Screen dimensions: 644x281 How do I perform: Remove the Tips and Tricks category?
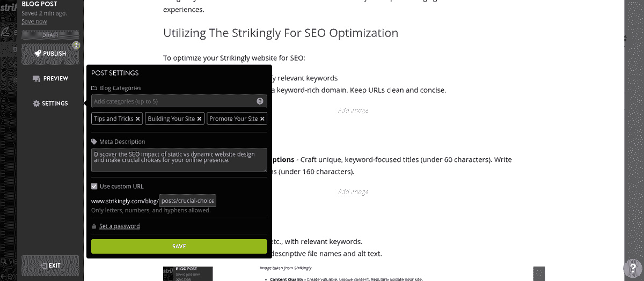(x=138, y=119)
